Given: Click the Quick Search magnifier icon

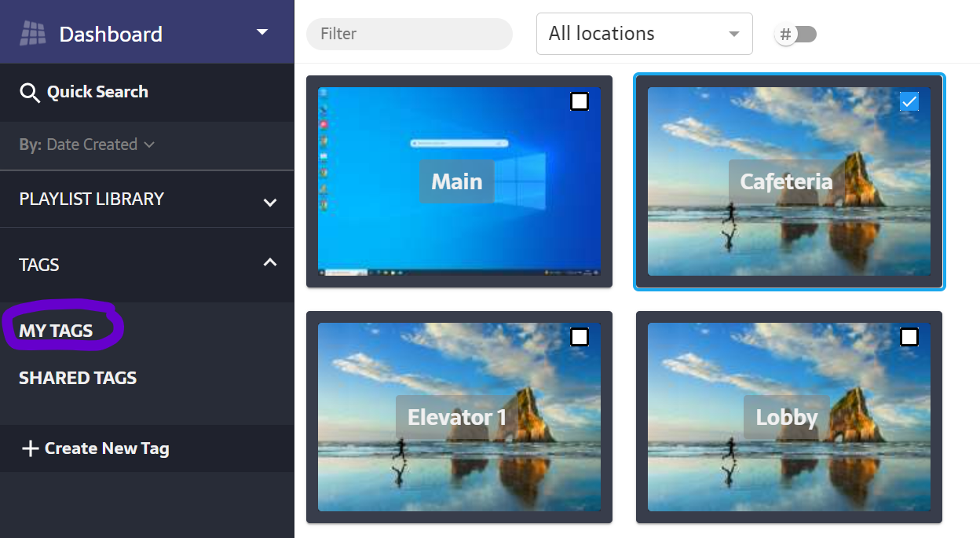Looking at the screenshot, I should point(29,93).
